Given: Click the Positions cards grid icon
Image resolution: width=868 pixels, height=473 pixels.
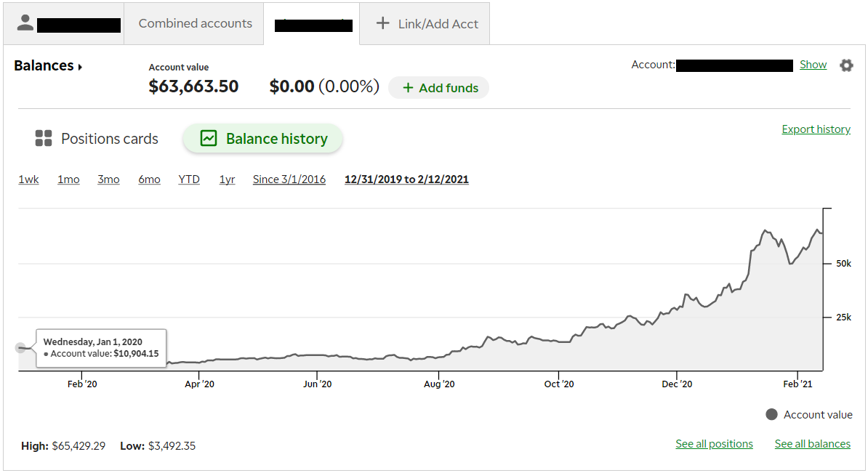Looking at the screenshot, I should tap(44, 139).
